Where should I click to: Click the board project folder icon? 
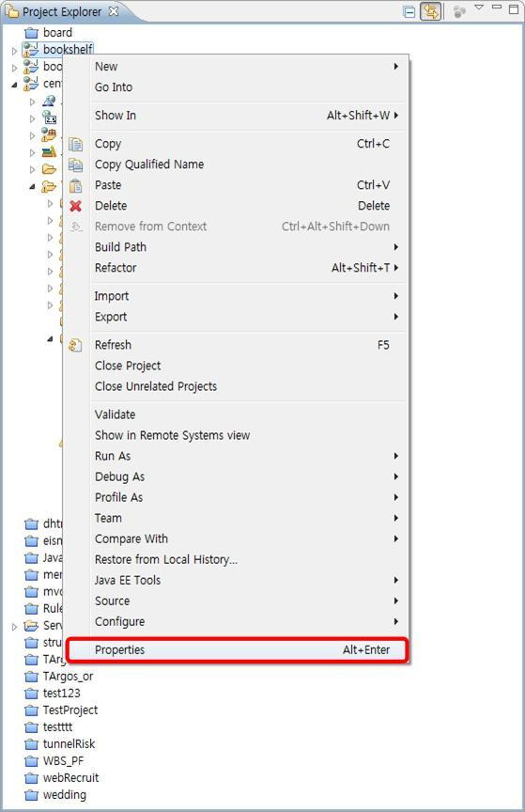click(x=32, y=33)
